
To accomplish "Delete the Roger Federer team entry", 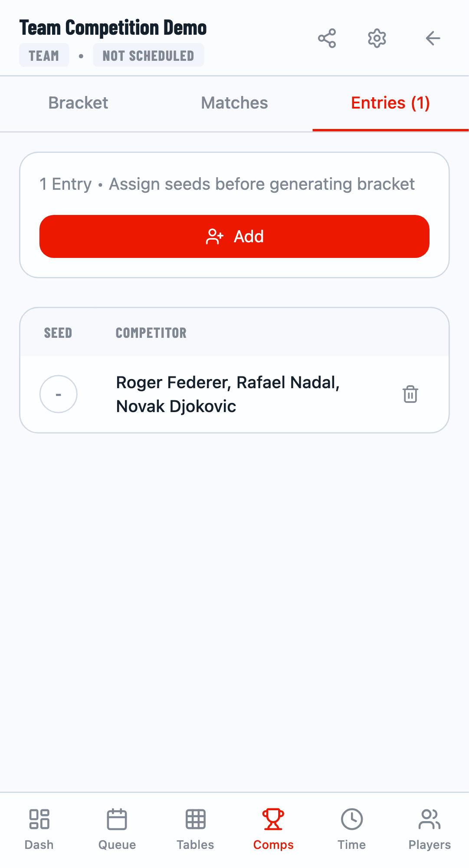I will tap(410, 394).
